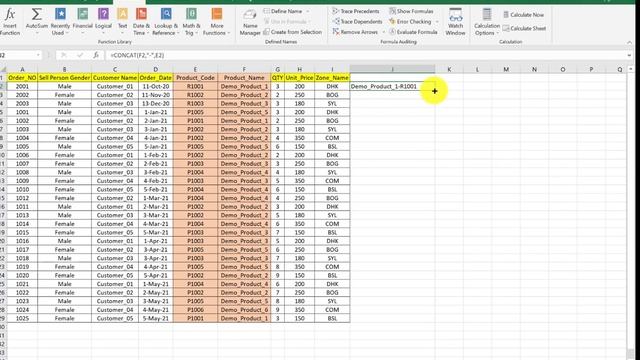The image size is (640, 360).
Task: Open the Insert Function dialog
Action: (x=10, y=22)
